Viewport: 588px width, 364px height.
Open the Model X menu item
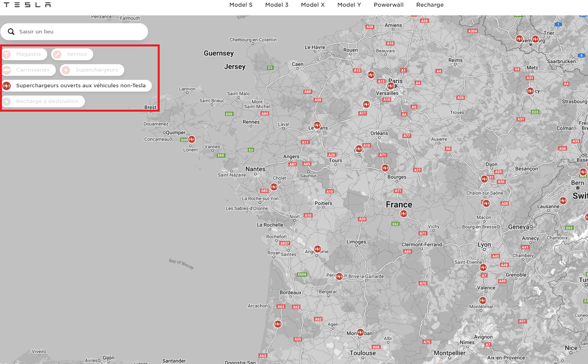click(313, 5)
